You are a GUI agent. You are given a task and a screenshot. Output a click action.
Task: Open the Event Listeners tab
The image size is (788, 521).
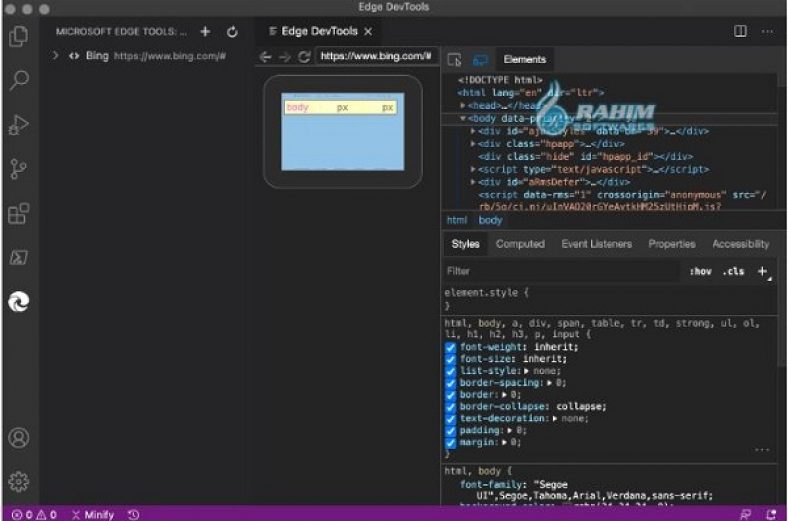tap(597, 244)
